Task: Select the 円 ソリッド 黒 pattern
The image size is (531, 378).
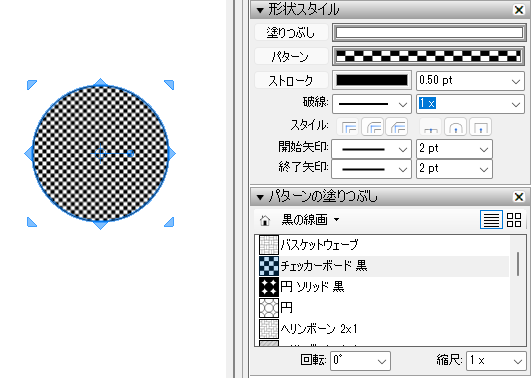Action: pyautogui.click(x=384, y=287)
